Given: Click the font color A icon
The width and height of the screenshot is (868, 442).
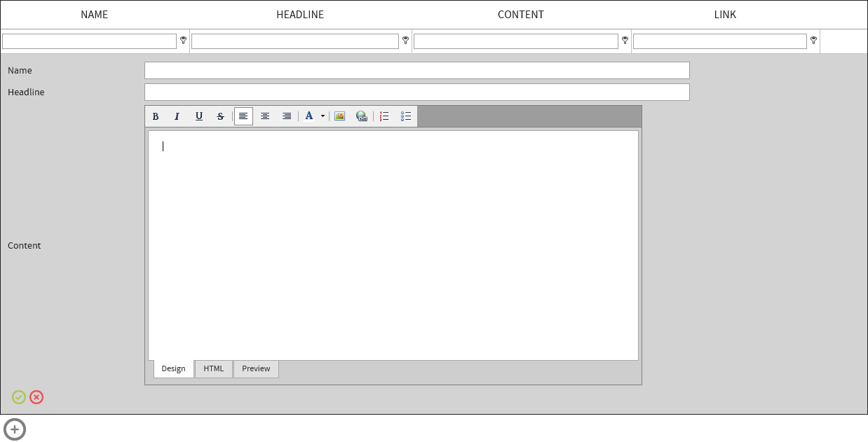Looking at the screenshot, I should 308,116.
